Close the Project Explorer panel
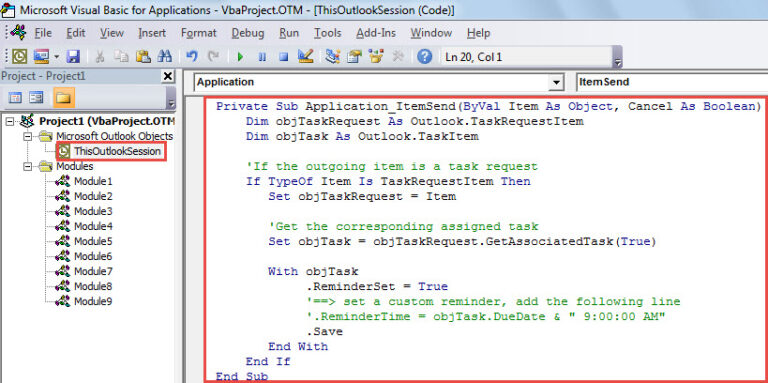The height and width of the screenshot is (383, 768). pos(168,76)
